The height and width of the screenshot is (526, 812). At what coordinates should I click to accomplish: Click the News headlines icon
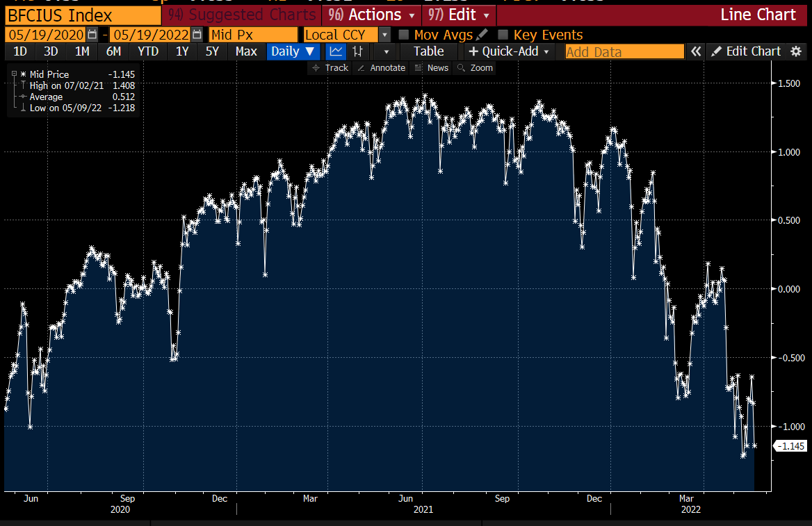pos(432,67)
